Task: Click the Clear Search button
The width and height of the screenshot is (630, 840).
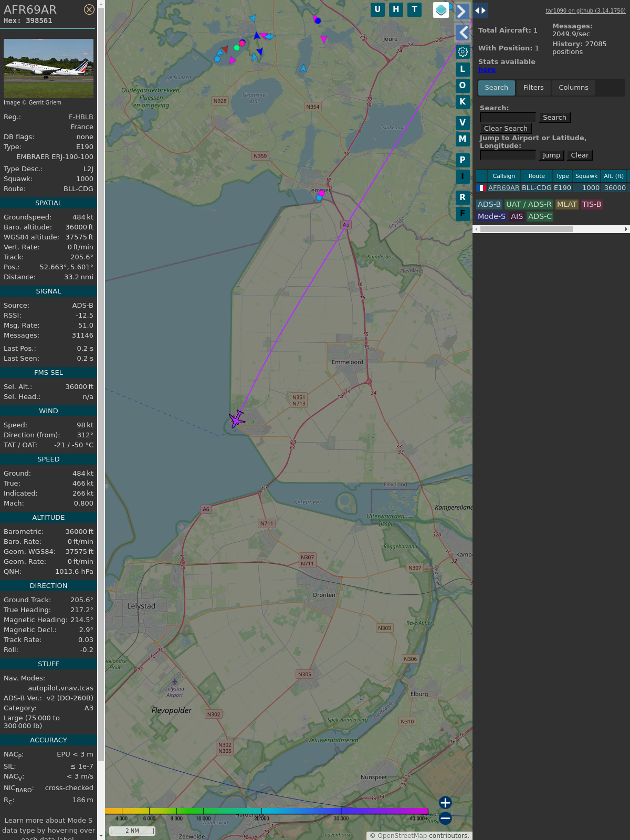Action: coord(506,129)
